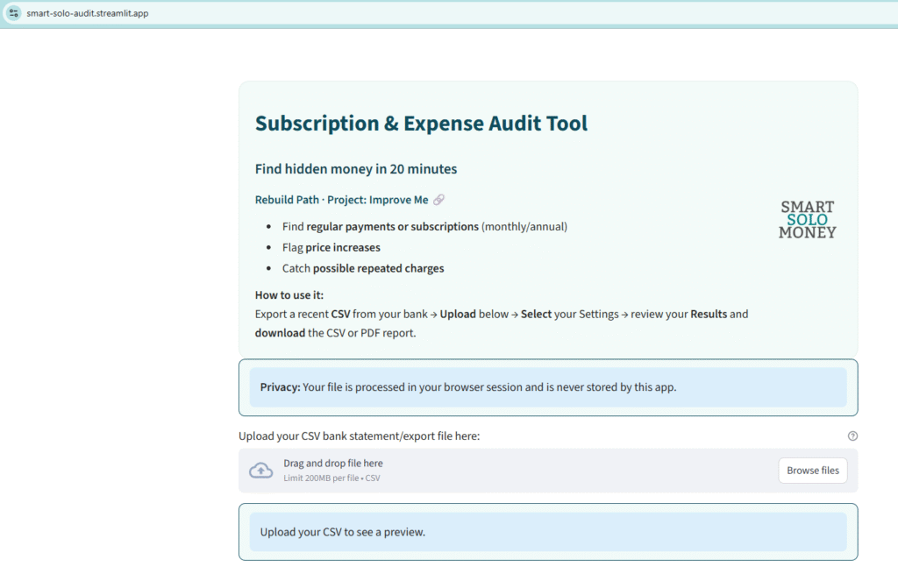This screenshot has height=588, width=898.
Task: Open the help tooltip question mark icon
Action: (852, 436)
